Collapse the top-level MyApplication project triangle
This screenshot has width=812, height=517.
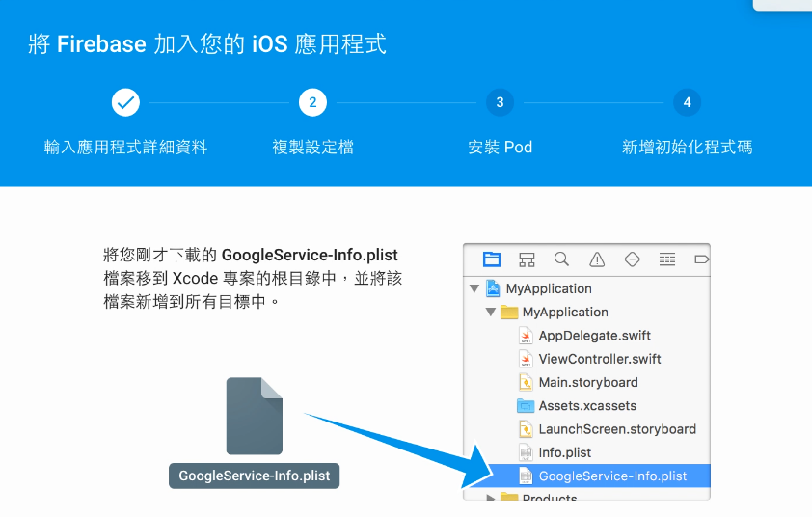(x=474, y=288)
